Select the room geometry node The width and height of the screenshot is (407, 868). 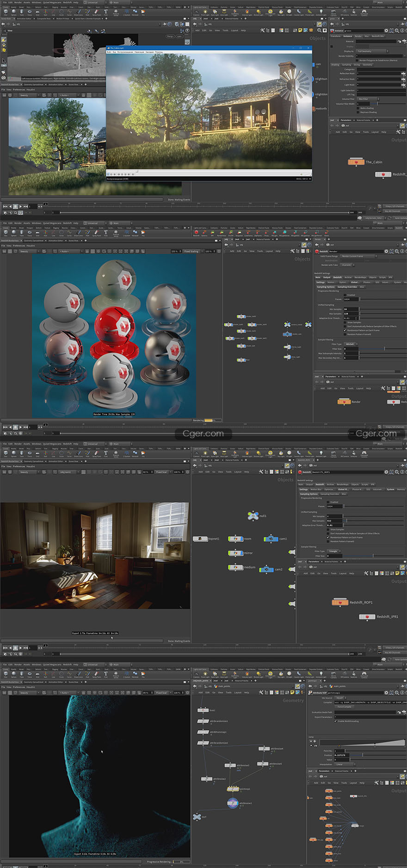[x=235, y=538]
